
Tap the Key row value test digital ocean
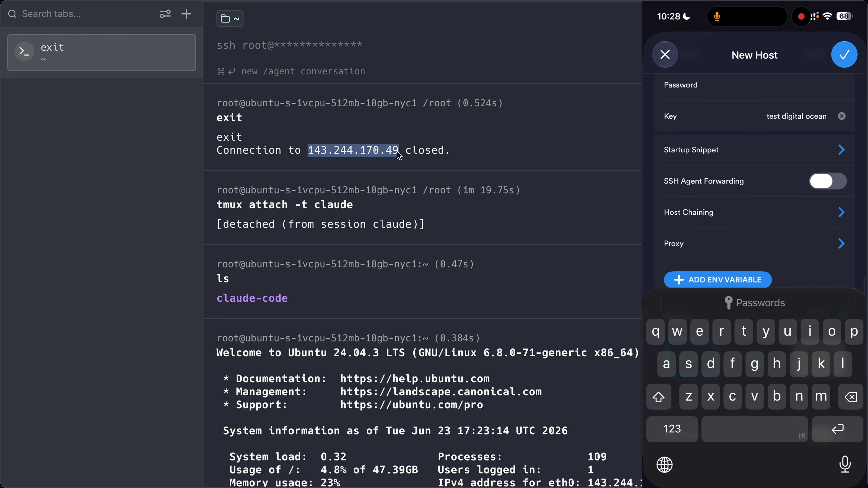pyautogui.click(x=796, y=116)
